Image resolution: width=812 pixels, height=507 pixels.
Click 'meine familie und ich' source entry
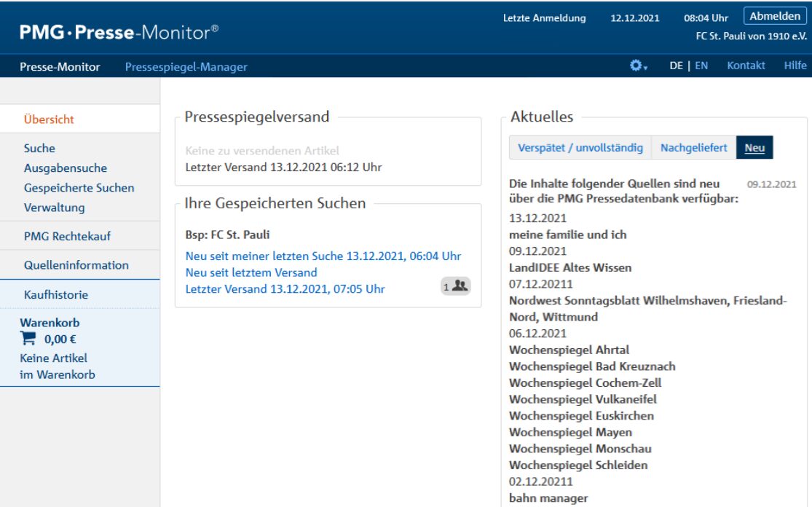[567, 235]
